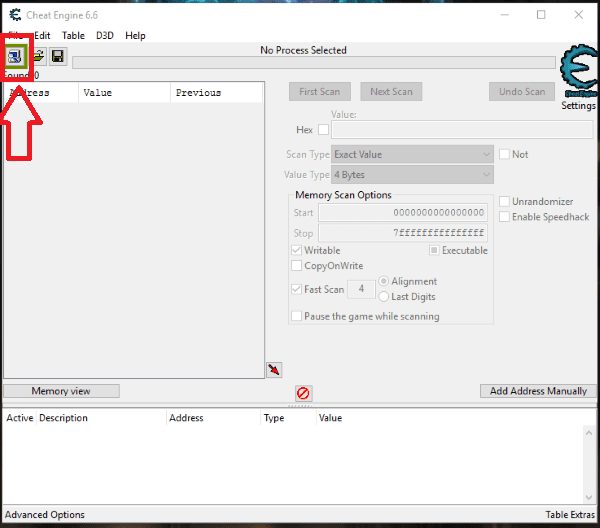Select the Last Digits radio button
The height and width of the screenshot is (528, 600).
(x=383, y=297)
